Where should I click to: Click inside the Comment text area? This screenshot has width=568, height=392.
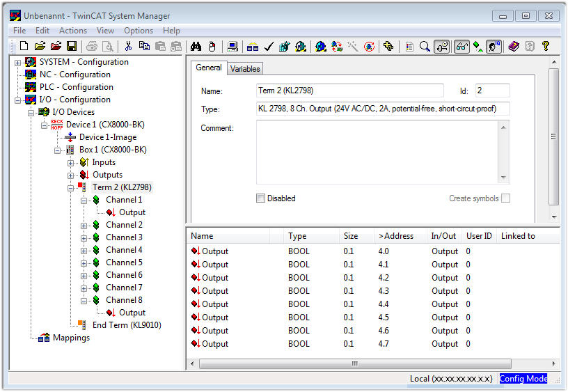(x=377, y=152)
